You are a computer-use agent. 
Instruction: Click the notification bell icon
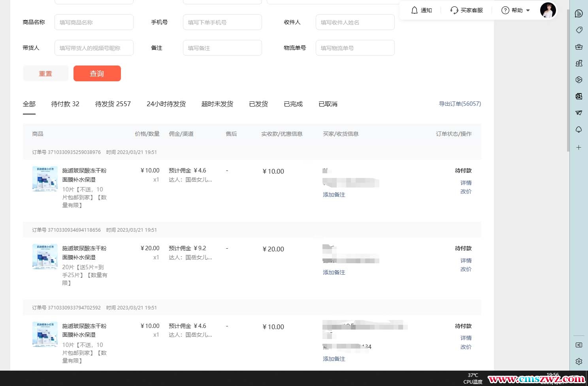tap(415, 10)
